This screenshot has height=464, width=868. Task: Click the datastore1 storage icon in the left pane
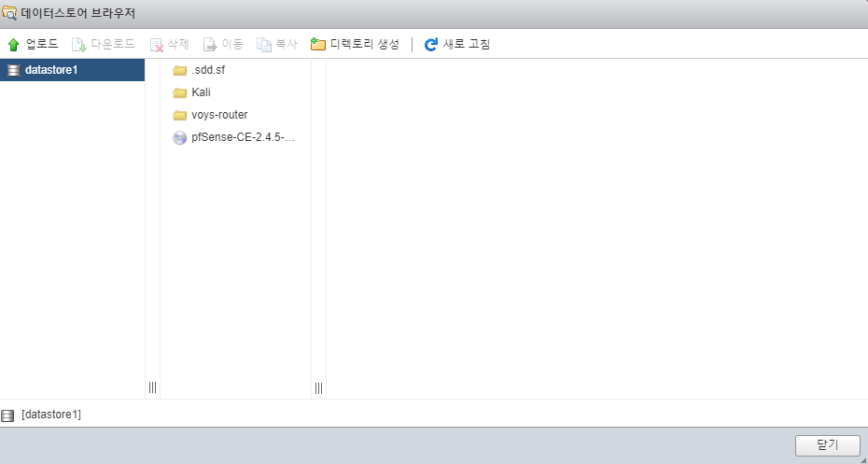[14, 70]
